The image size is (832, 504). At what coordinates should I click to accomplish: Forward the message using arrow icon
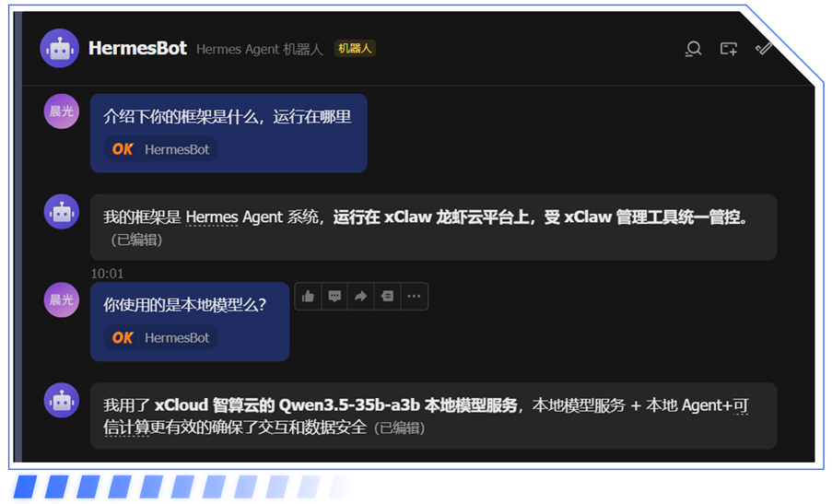pos(361,296)
